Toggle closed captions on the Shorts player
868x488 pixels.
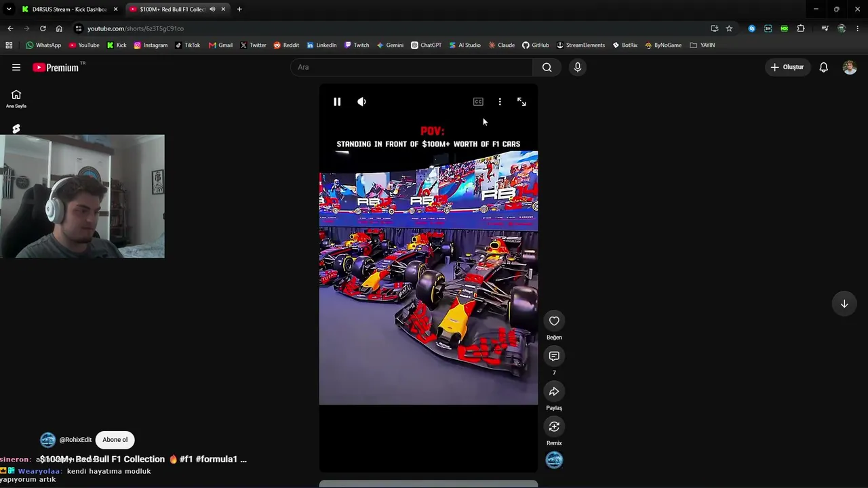coord(478,102)
